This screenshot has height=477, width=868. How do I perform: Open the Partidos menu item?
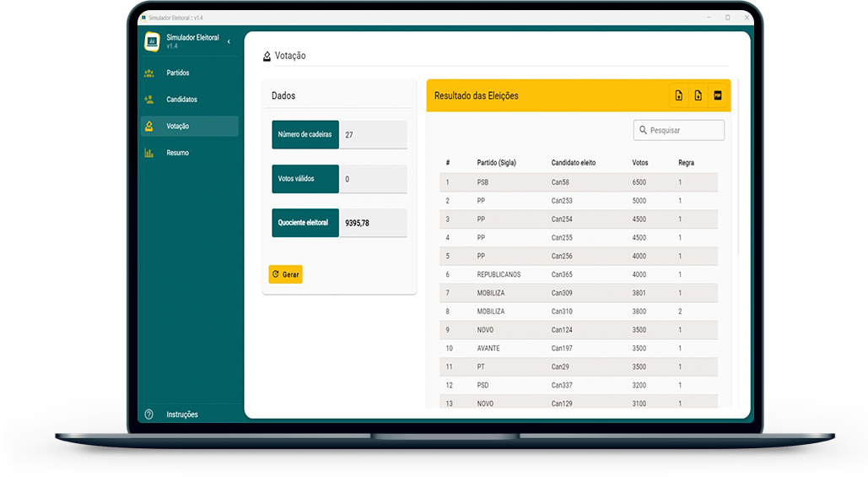coord(178,73)
